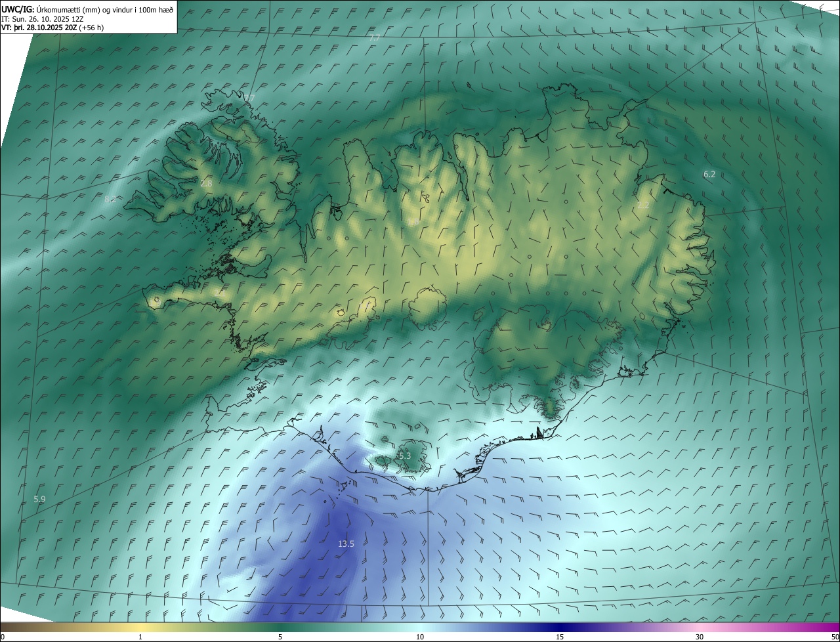Click the '15' tick on the colour scale

coord(560,637)
